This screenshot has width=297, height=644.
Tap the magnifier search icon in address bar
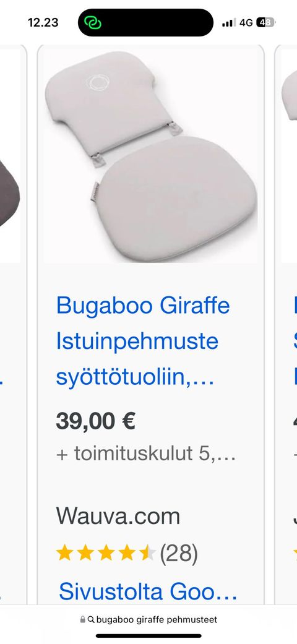click(91, 619)
